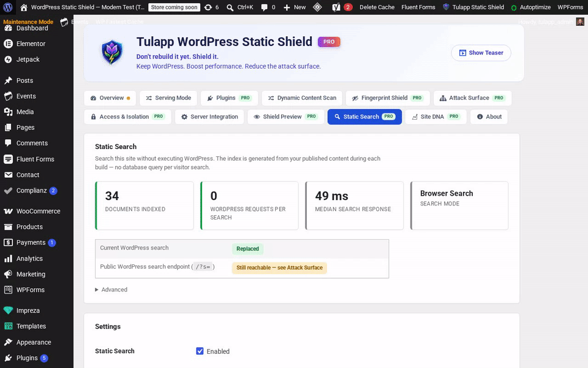588x368 pixels.
Task: Expand the Advanced disclosure section
Action: coord(111,289)
